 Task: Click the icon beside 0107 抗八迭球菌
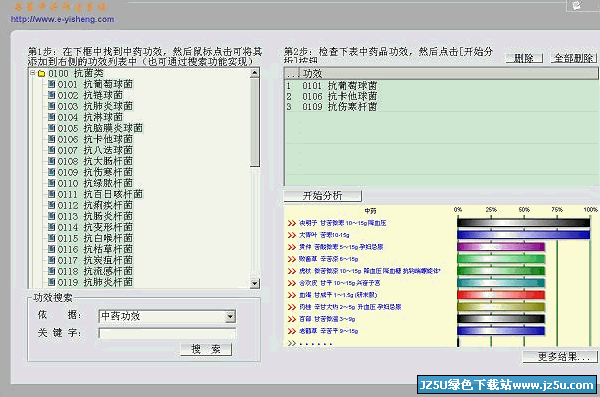click(x=52, y=150)
